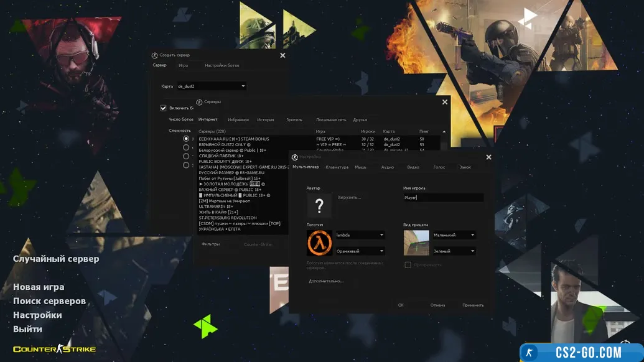Open the de_dust2 map dropdown
The width and height of the screenshot is (644, 362).
click(x=211, y=86)
